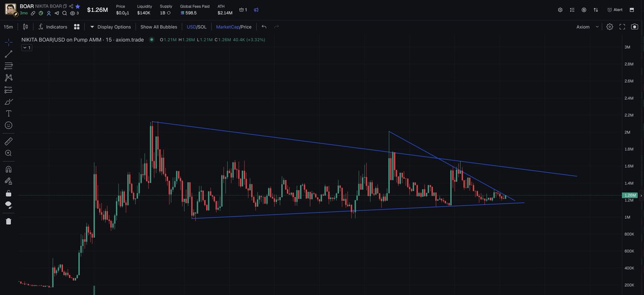
Task: Take a chart snapshot with camera icon
Action: point(634,27)
